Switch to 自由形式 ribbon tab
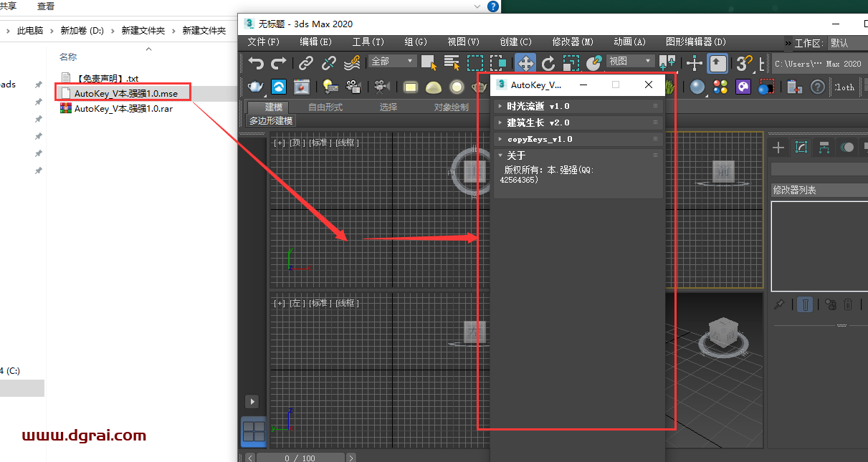The height and width of the screenshot is (462, 868). (325, 107)
